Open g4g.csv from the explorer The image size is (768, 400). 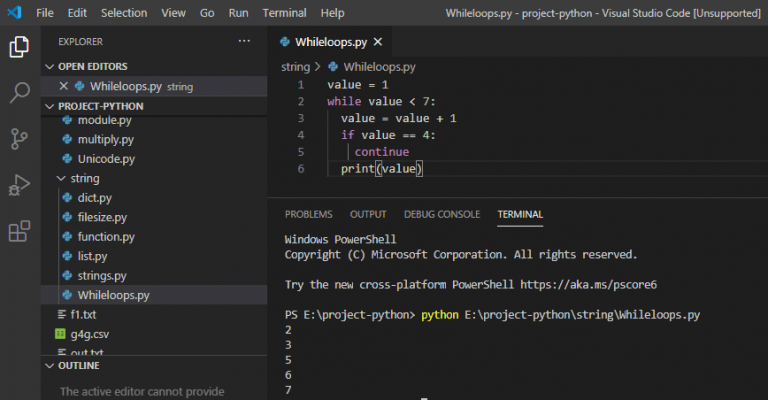tap(90, 334)
